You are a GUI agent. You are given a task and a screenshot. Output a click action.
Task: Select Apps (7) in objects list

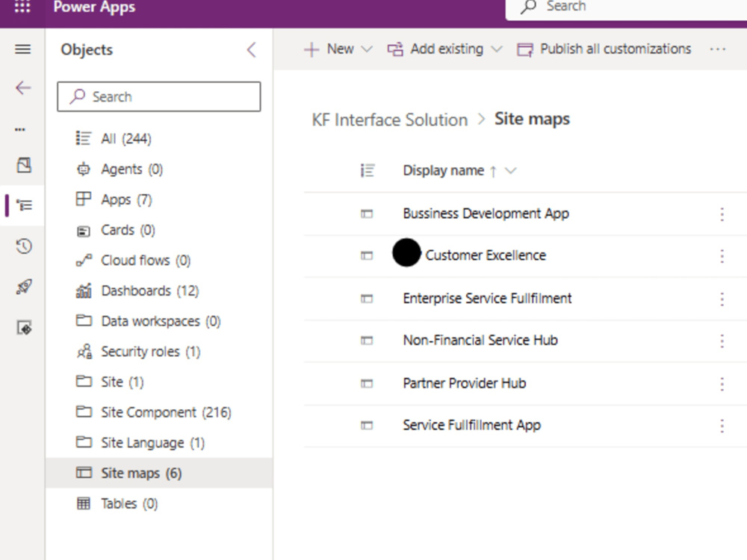tap(159, 199)
